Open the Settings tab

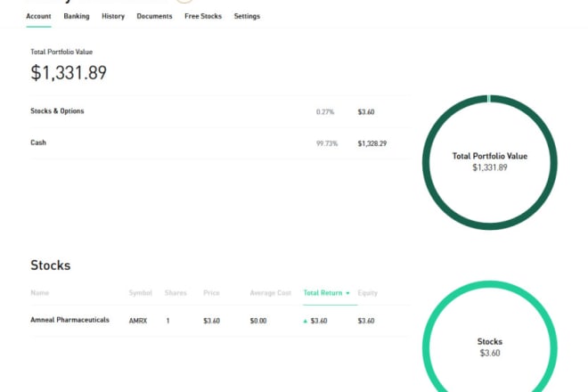coord(247,16)
